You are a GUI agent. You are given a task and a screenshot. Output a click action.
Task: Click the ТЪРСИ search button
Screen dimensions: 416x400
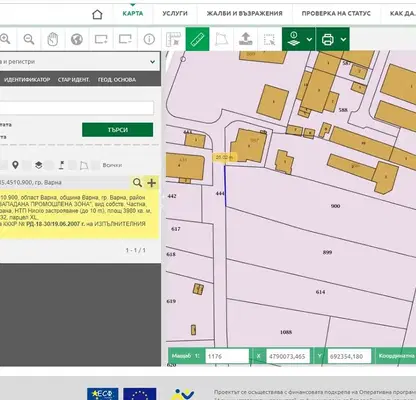coord(118,130)
